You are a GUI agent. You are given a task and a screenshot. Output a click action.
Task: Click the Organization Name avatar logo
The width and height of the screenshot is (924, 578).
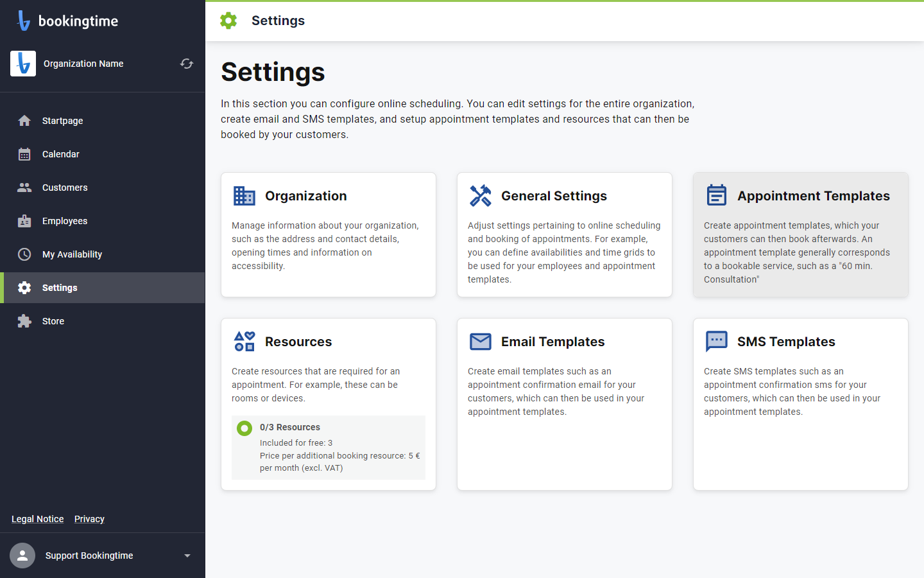click(23, 64)
